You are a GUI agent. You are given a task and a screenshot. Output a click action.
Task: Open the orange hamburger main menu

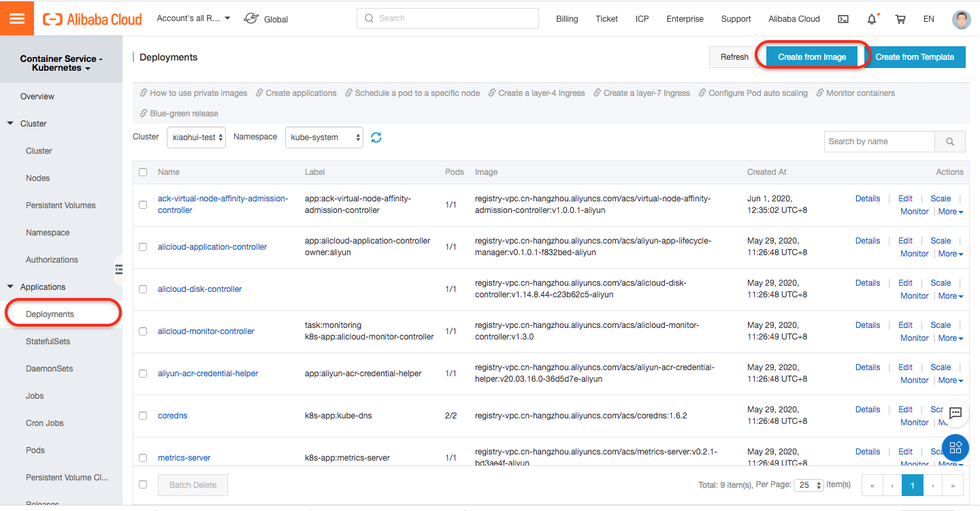tap(17, 18)
